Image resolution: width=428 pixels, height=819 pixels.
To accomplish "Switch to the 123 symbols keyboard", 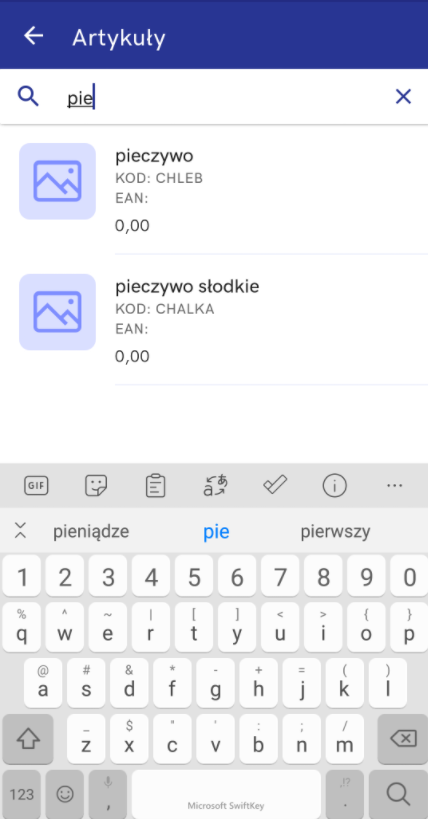I will tap(21, 794).
